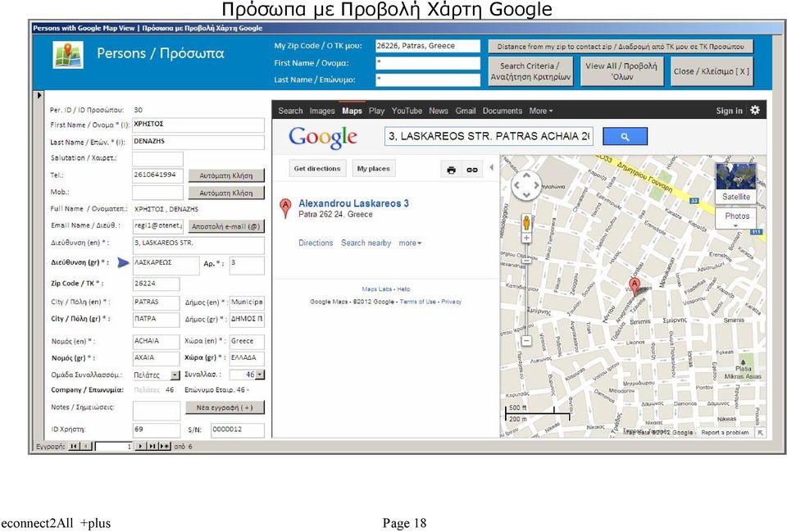Go to next record navigation button
This screenshot has height=532, width=787.
(140, 446)
